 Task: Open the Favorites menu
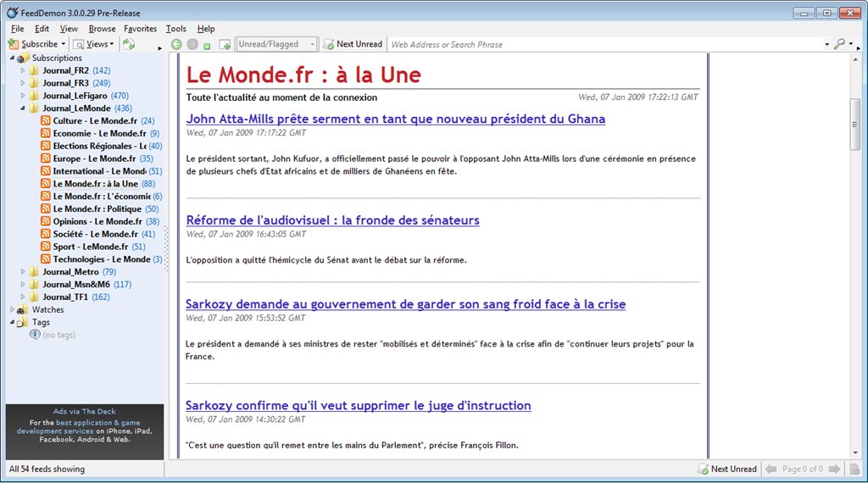click(140, 29)
